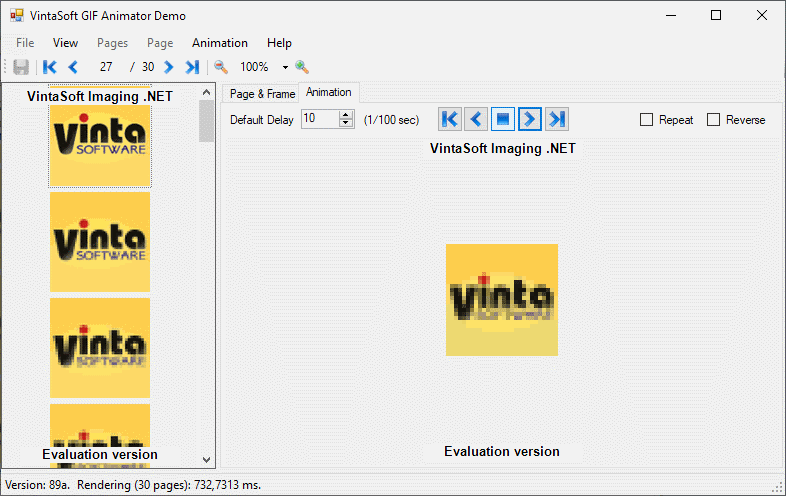Go to next page in toolbar
This screenshot has width=786, height=496.
click(x=169, y=67)
